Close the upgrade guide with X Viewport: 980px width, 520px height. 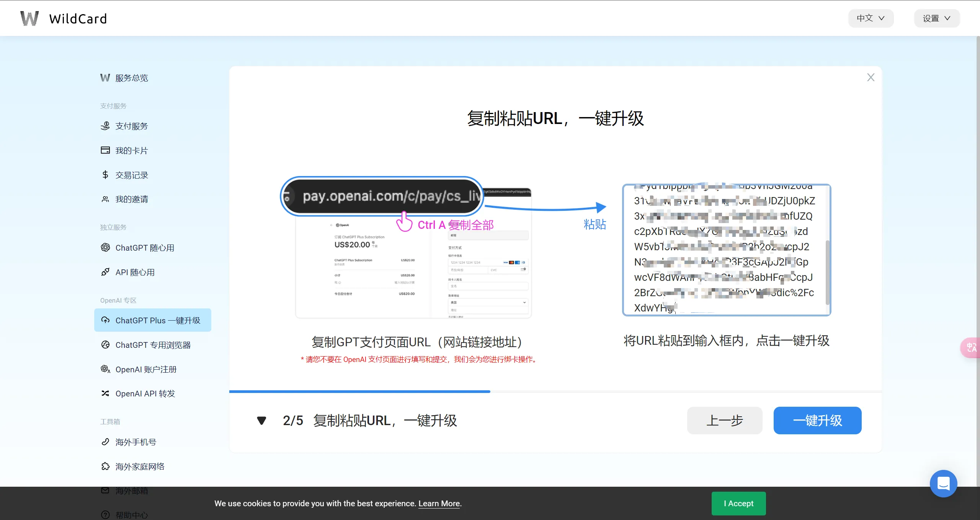point(871,77)
